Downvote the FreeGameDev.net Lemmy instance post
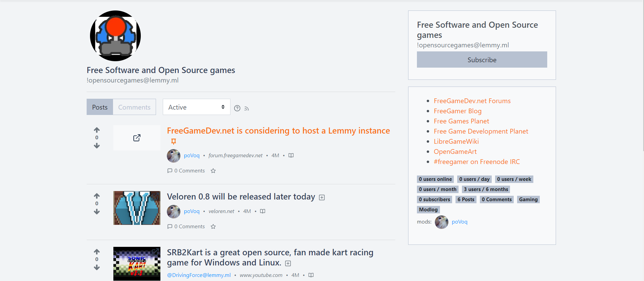The width and height of the screenshot is (644, 281). click(97, 146)
